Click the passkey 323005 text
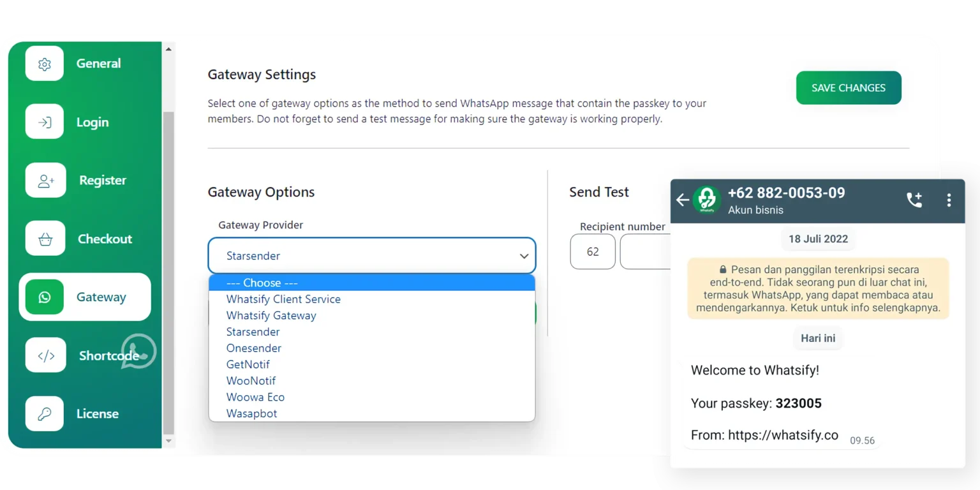The height and width of the screenshot is (490, 980). pyautogui.click(x=798, y=403)
